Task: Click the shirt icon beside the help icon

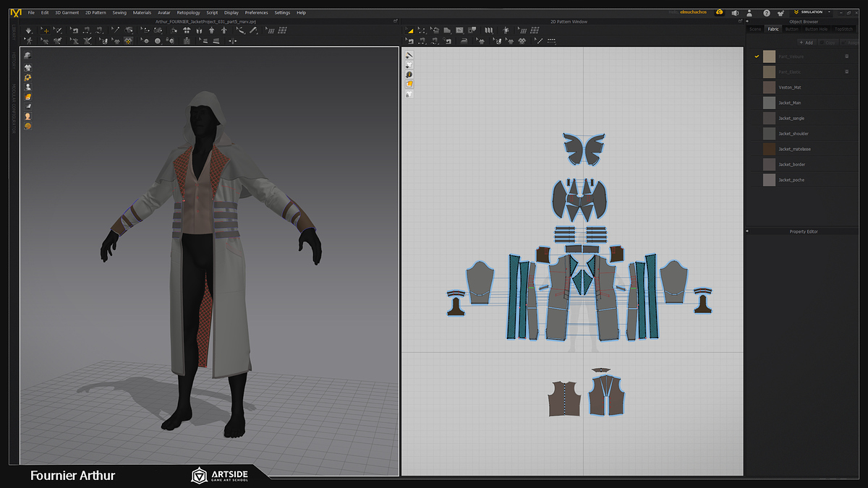Action: (x=780, y=12)
